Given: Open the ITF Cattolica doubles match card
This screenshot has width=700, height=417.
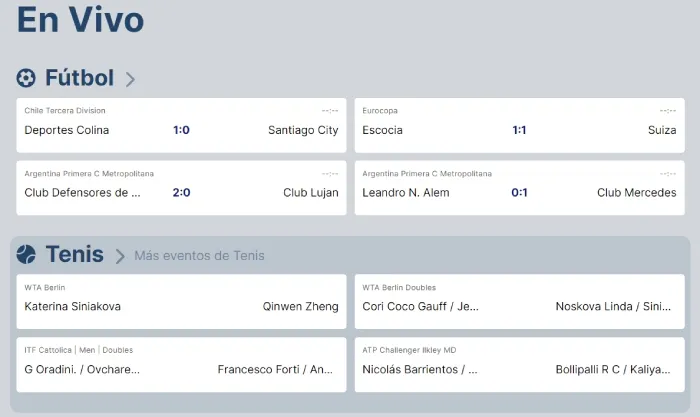Looking at the screenshot, I should (x=181, y=365).
